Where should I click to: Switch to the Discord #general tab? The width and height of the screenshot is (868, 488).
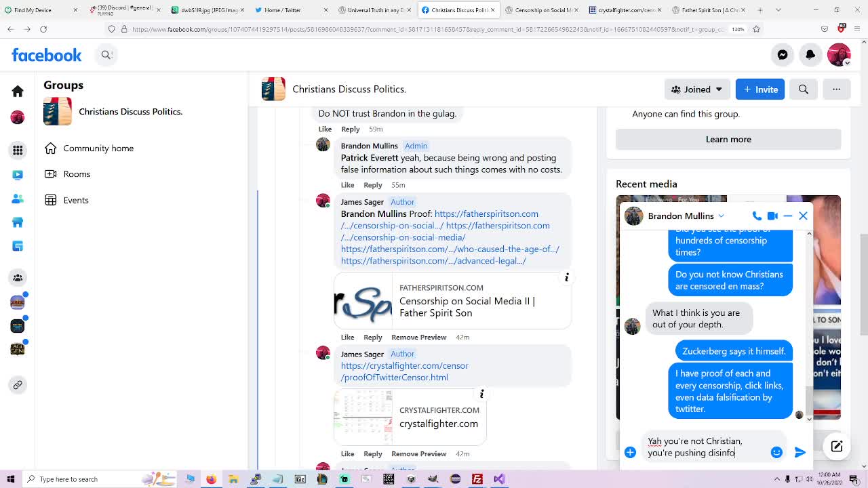click(123, 10)
